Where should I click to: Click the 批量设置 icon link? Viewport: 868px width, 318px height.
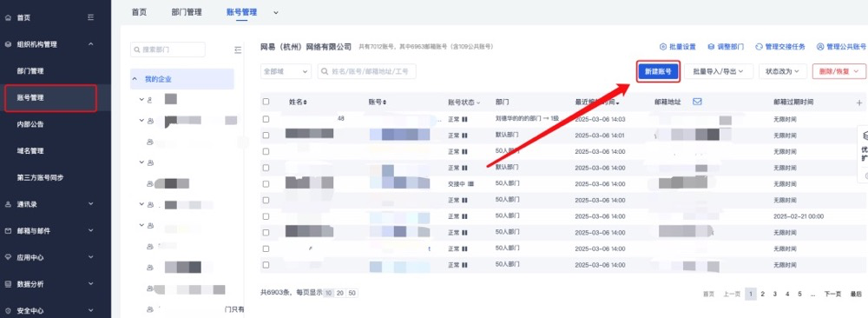tap(678, 47)
